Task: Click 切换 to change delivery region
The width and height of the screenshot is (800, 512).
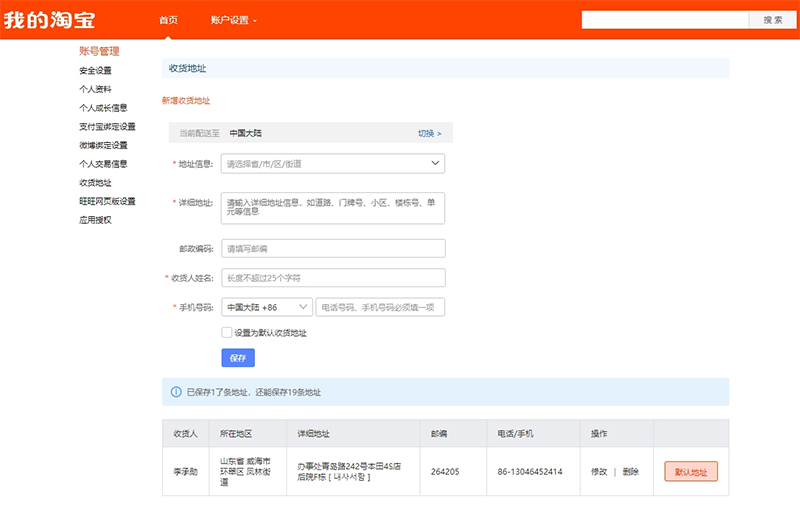Action: [x=430, y=133]
